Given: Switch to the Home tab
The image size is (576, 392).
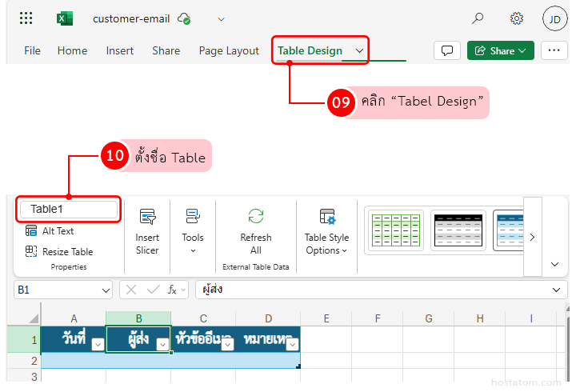Looking at the screenshot, I should (72, 50).
